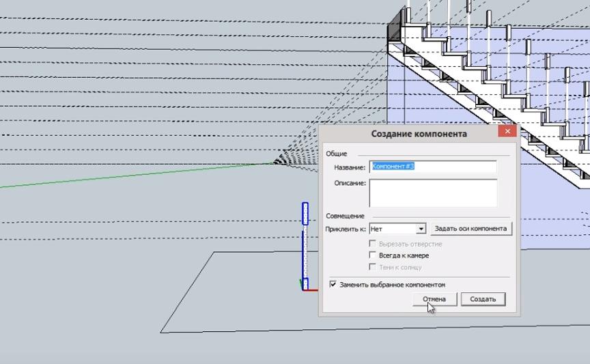This screenshot has height=364, width=590.
Task: Click the Нет value in the Приклеить к combo box
Action: (392, 229)
